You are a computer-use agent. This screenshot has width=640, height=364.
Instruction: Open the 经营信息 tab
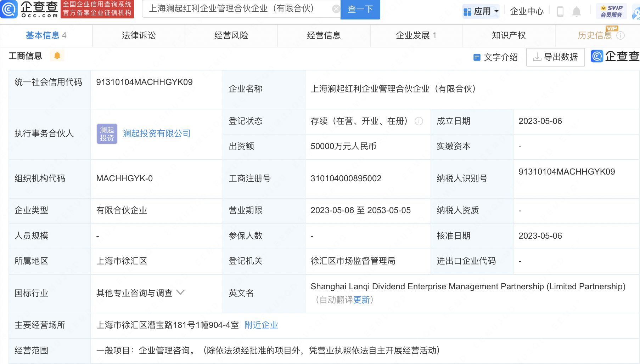(x=324, y=35)
